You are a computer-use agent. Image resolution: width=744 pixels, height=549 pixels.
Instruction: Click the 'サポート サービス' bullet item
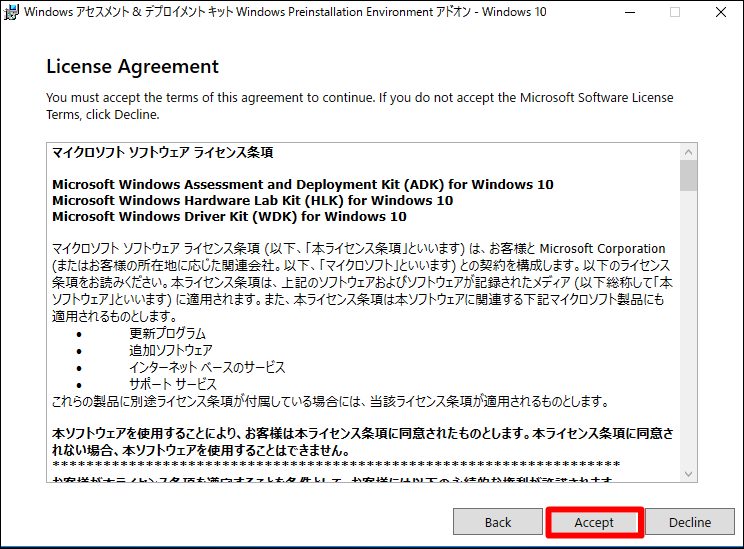tap(173, 384)
